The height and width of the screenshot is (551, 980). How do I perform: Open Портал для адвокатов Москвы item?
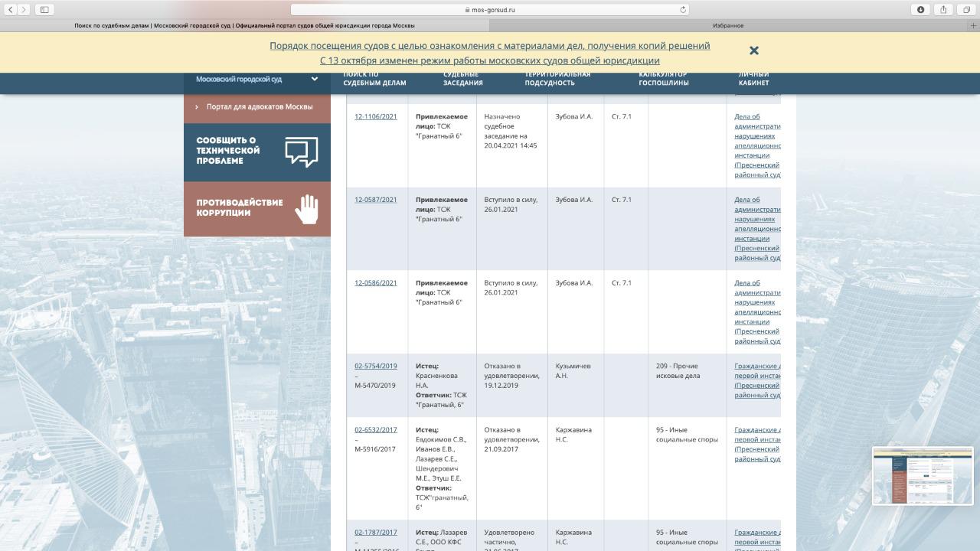(259, 107)
